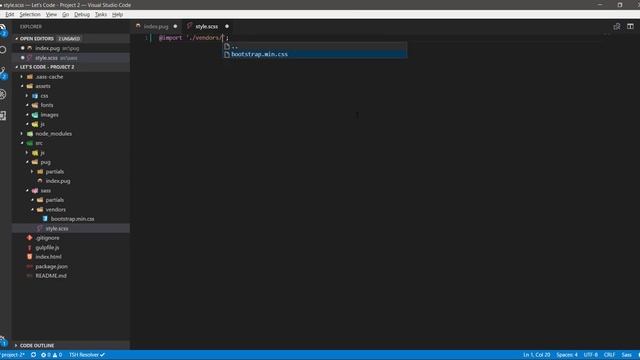The image size is (640, 360).
Task: Open the Debug menu
Action: tap(82, 14)
